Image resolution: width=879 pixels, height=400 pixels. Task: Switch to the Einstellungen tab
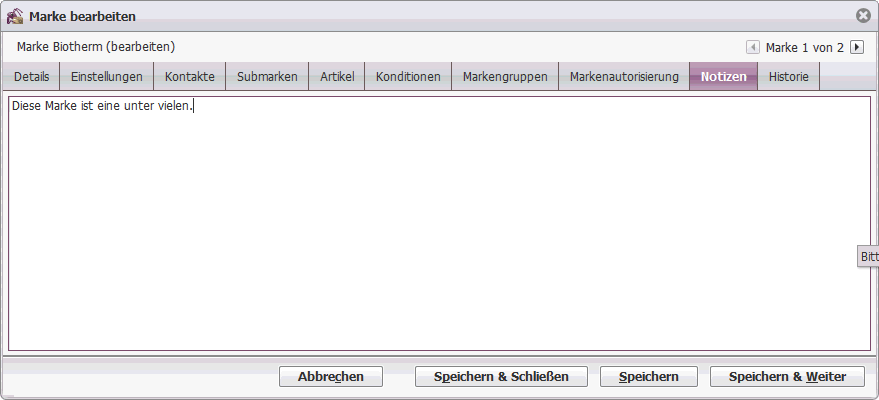pos(107,77)
